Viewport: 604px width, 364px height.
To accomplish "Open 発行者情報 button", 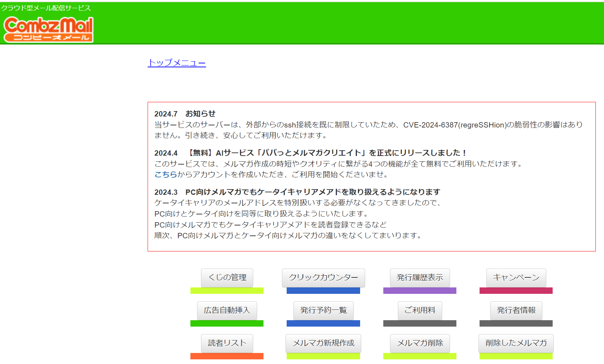I will 516,310.
